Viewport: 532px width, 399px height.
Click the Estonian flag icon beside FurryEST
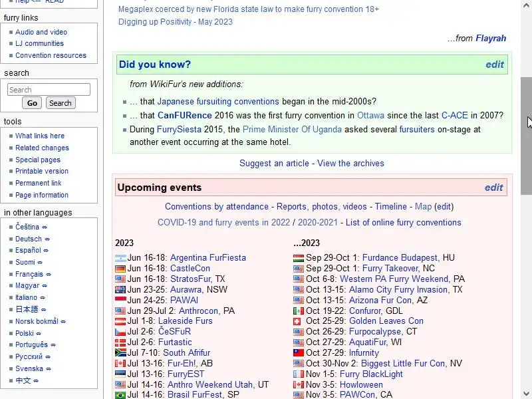[120, 374]
